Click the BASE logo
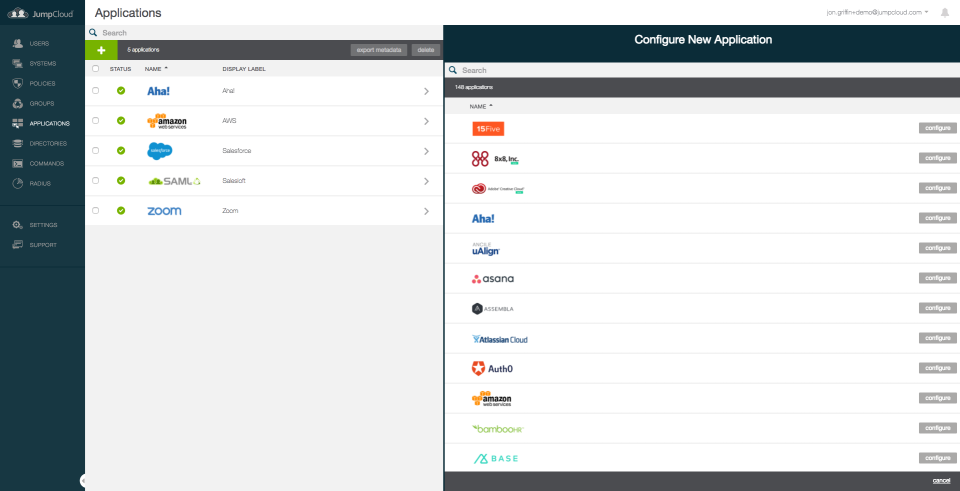The height and width of the screenshot is (491, 960). pos(495,459)
